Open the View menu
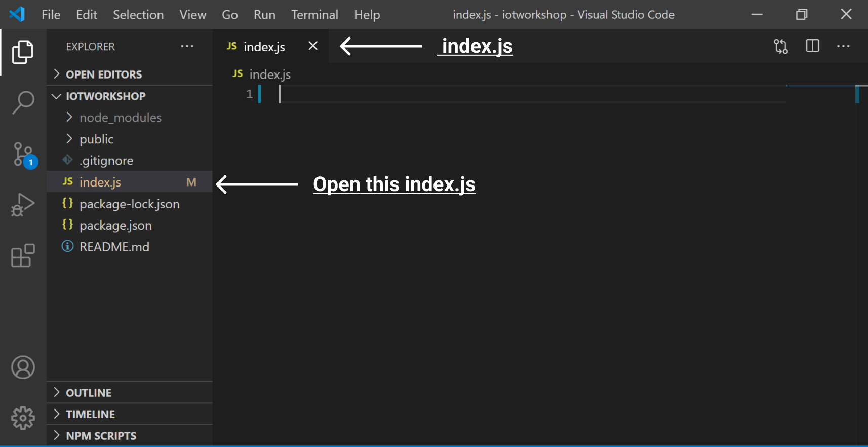The width and height of the screenshot is (868, 447). (193, 15)
